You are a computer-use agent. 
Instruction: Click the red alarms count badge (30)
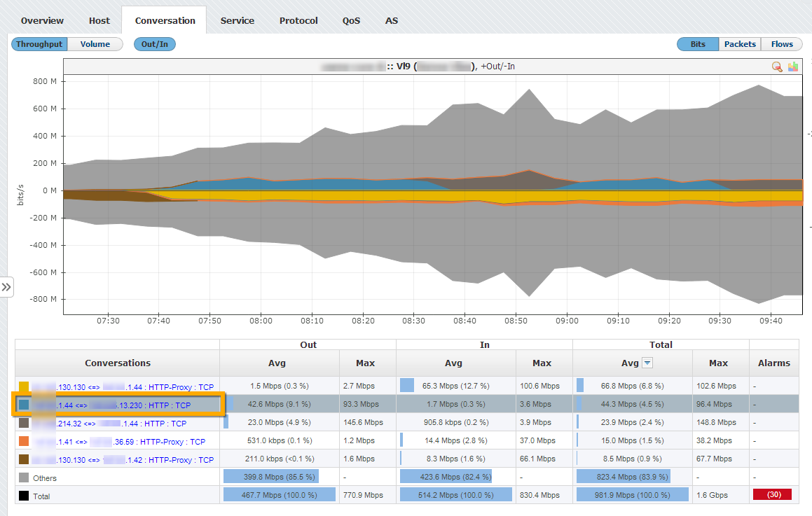point(771,494)
